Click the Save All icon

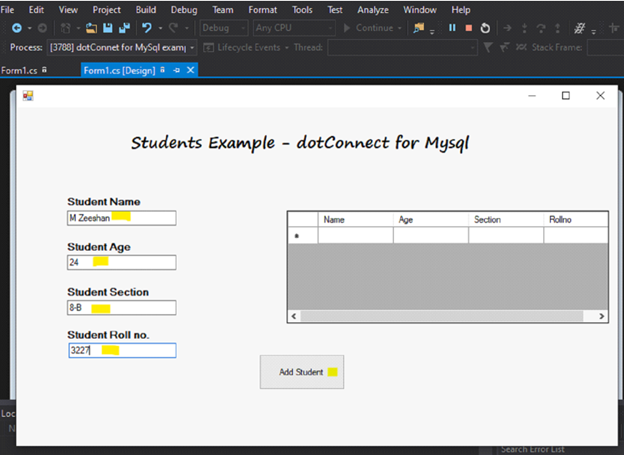click(125, 28)
